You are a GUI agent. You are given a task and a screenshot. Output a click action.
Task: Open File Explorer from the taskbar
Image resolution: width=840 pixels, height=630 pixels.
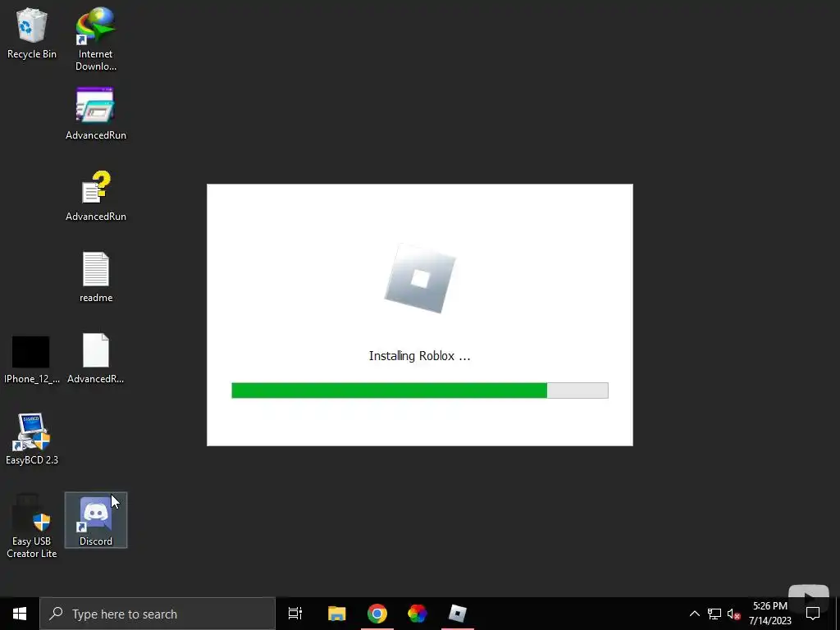click(x=337, y=614)
